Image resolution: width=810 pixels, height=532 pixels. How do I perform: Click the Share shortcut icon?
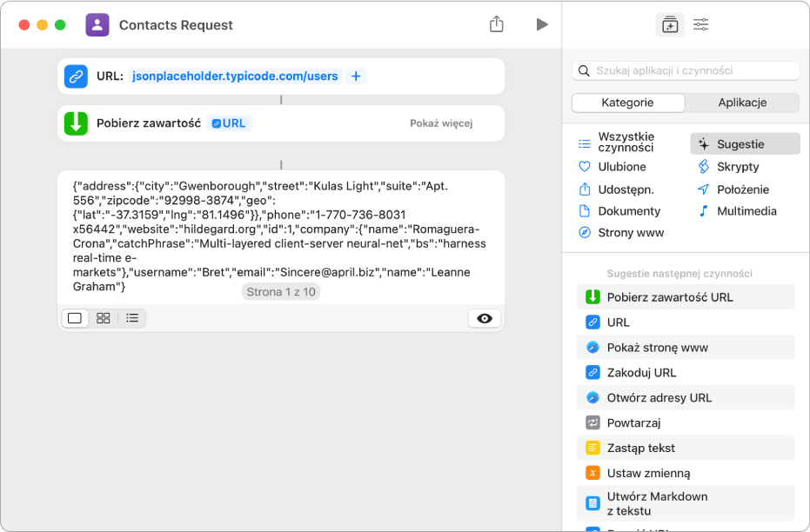coord(496,24)
